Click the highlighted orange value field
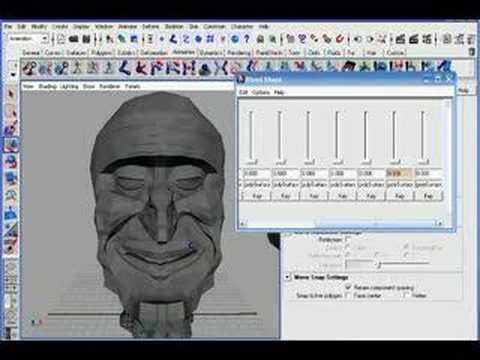Viewport: 480px width, 360px height. coord(399,173)
